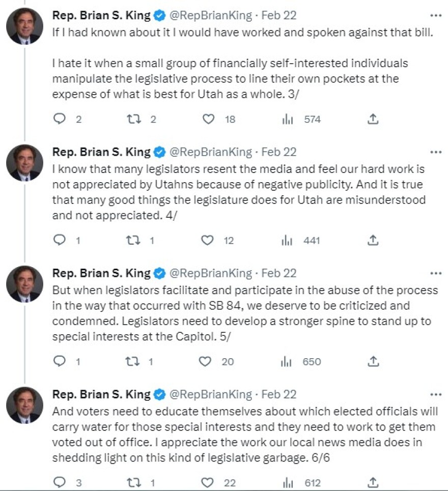View analytics for the tweet with 441 views
Viewport: 448px width, 491px height.
tap(287, 240)
